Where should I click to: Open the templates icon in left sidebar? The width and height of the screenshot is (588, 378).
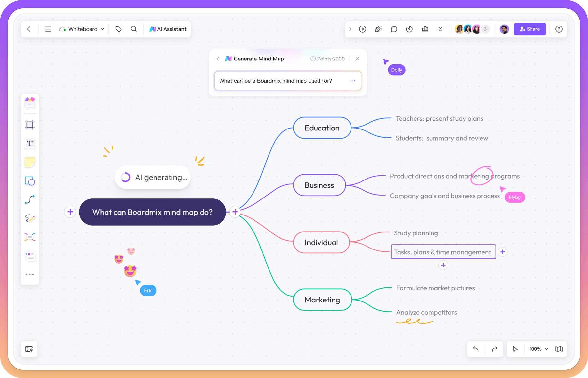pyautogui.click(x=30, y=102)
